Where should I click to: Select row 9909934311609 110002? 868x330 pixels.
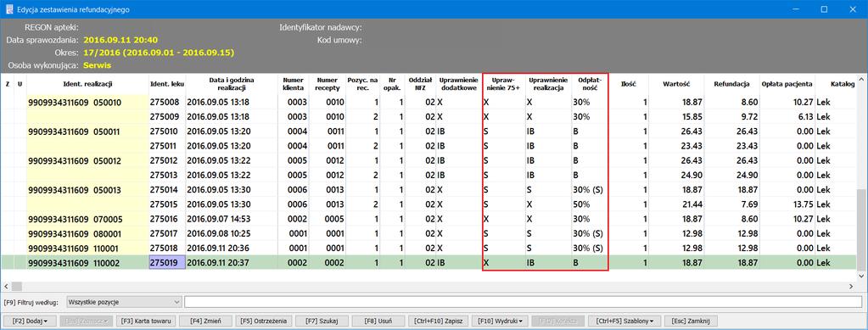(429, 263)
